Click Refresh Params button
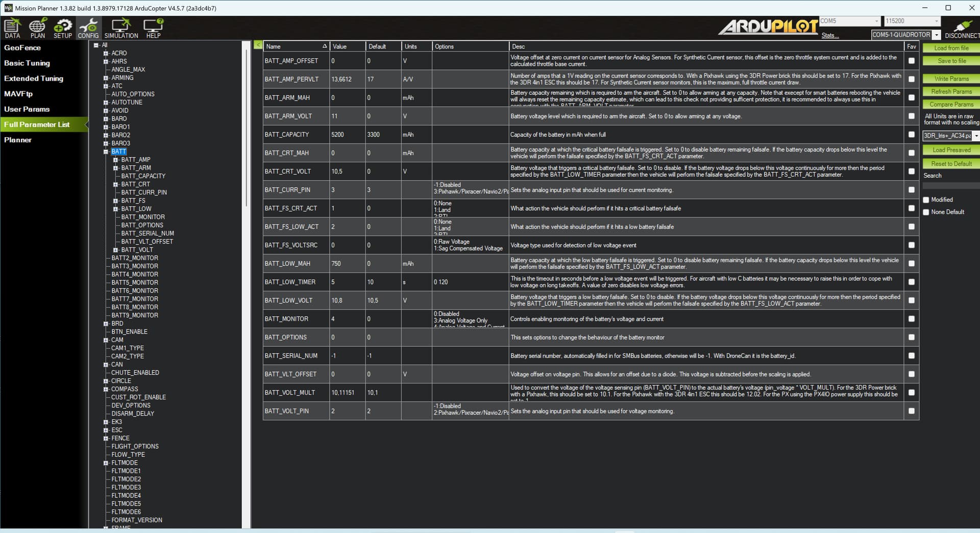 tap(951, 91)
